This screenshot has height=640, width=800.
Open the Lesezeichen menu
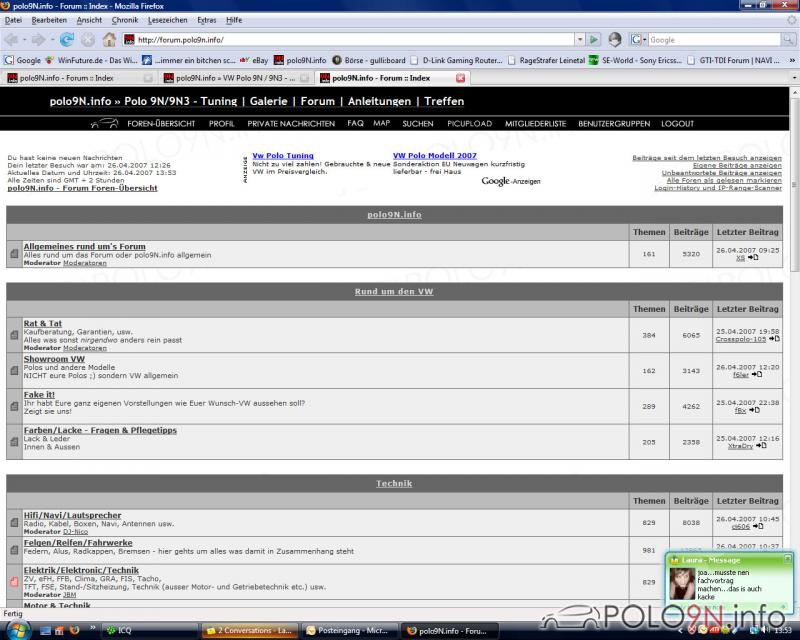[167, 20]
